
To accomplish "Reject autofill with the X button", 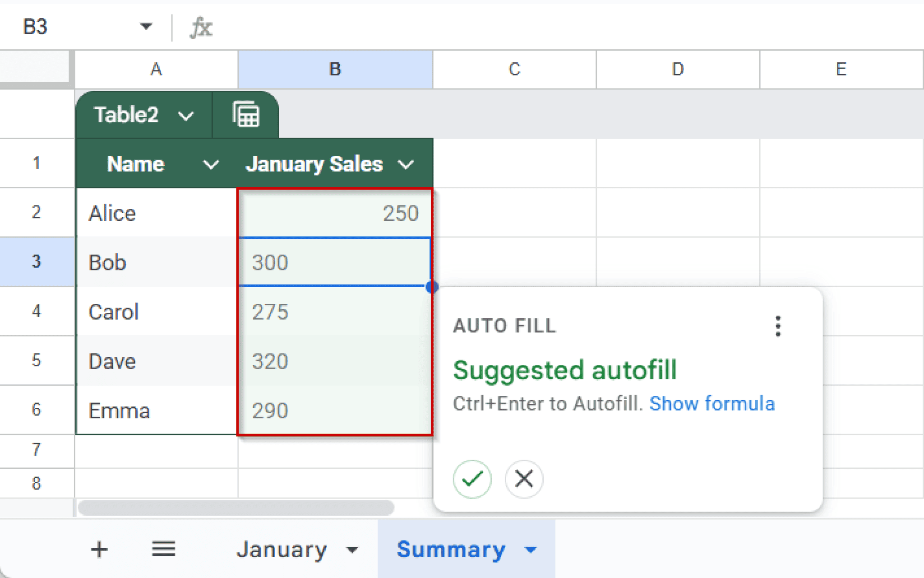I will (524, 479).
